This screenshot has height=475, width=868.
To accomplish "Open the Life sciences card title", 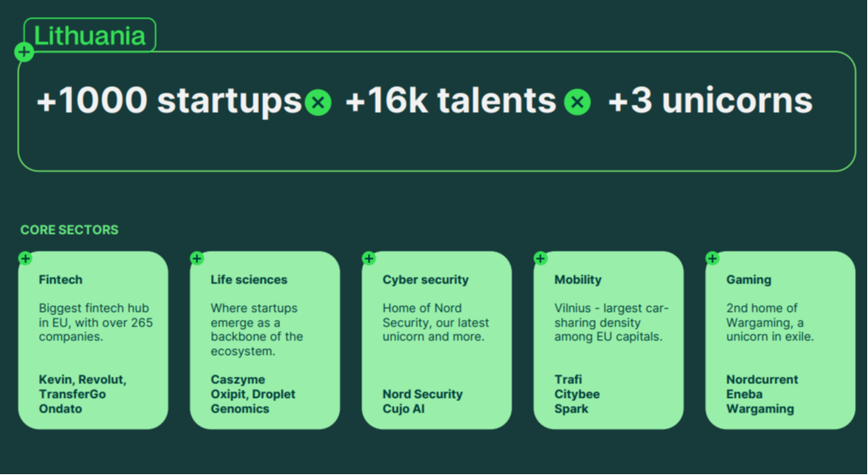I will (x=248, y=279).
